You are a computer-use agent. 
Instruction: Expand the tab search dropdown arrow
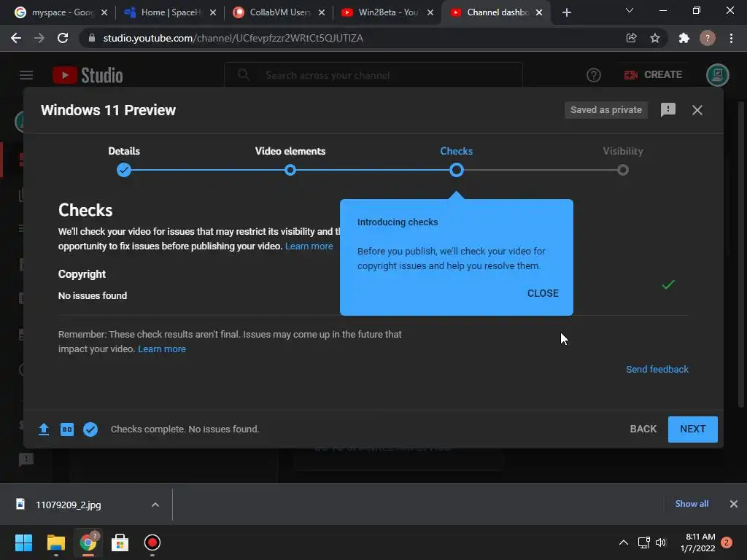[x=630, y=10]
